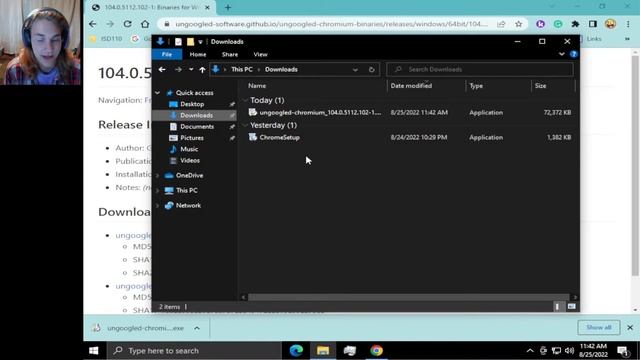
Task: Click the taskbar search box
Action: [x=194, y=351]
